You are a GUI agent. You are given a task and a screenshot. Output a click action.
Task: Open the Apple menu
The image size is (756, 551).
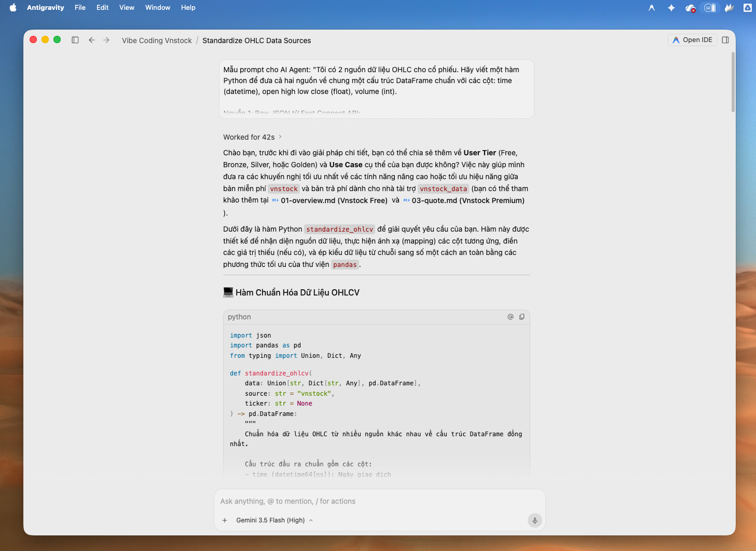click(13, 8)
